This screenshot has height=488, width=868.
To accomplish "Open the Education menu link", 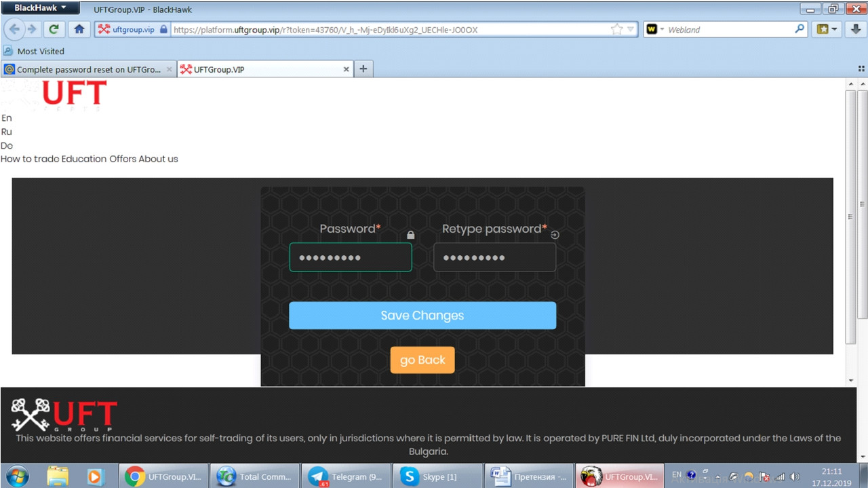I will pos(84,159).
